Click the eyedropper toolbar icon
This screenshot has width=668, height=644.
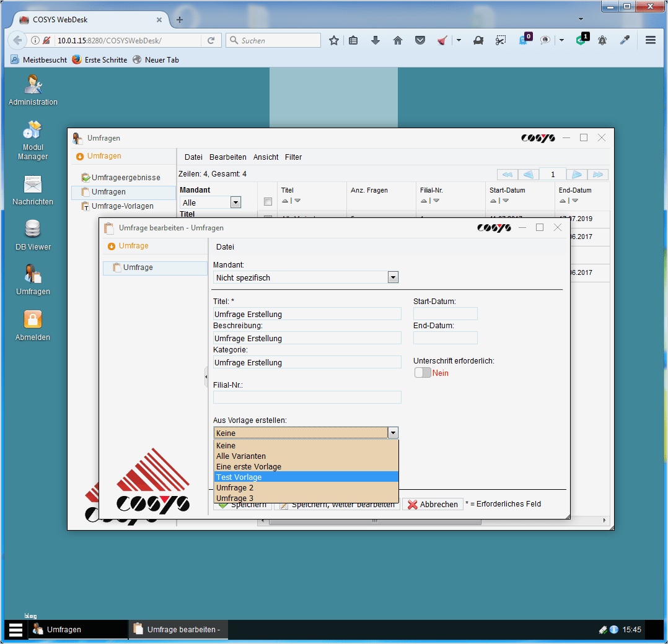click(x=625, y=40)
